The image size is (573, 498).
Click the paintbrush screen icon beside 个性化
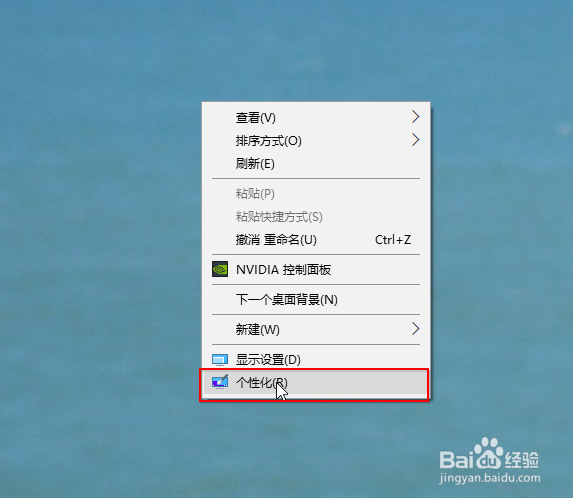point(220,382)
